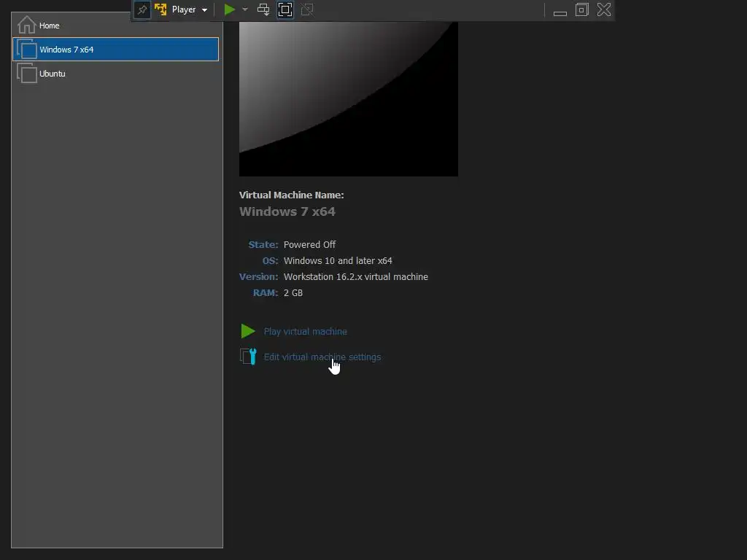
Task: Click Play virtual machine link
Action: pyautogui.click(x=306, y=332)
